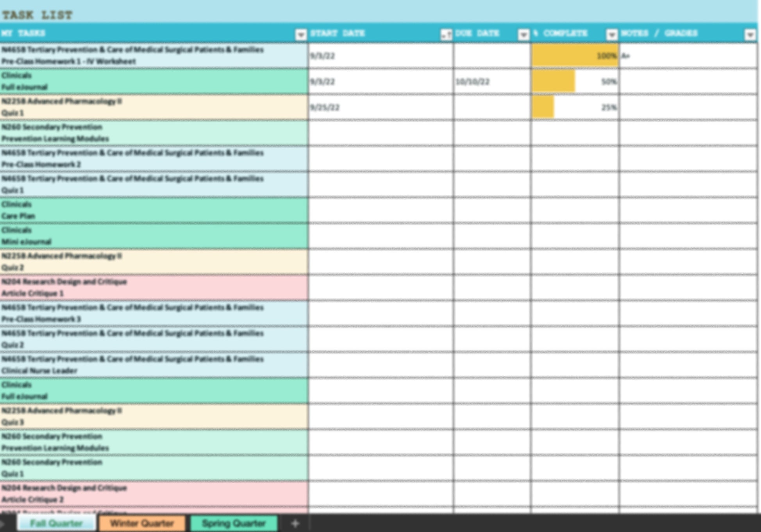Click the TASK LIST title
This screenshot has width=761, height=532.
[x=37, y=14]
